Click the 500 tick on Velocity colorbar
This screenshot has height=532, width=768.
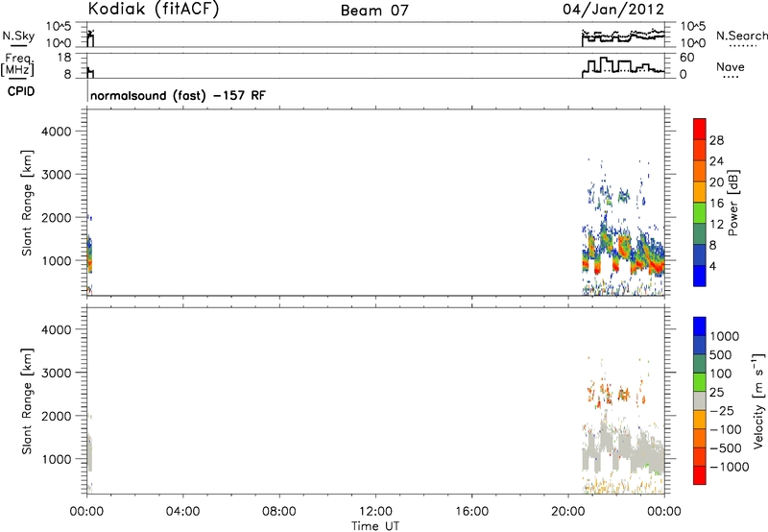coord(723,354)
